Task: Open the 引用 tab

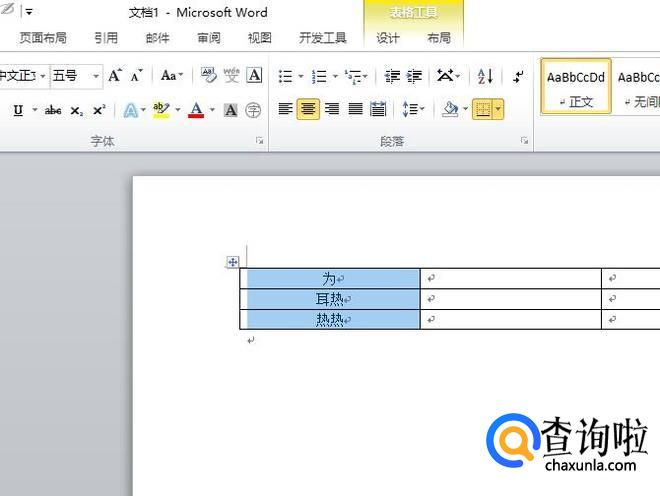Action: point(106,37)
